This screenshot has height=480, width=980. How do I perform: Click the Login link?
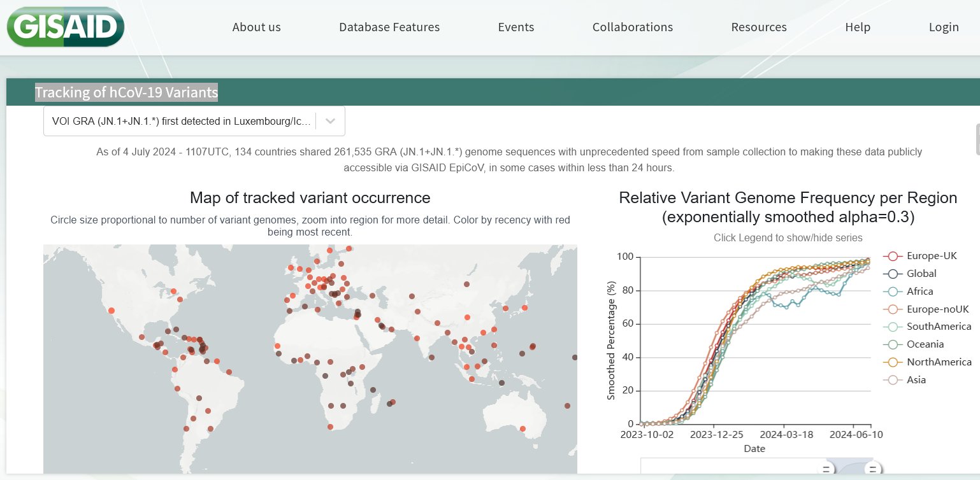[x=944, y=27]
